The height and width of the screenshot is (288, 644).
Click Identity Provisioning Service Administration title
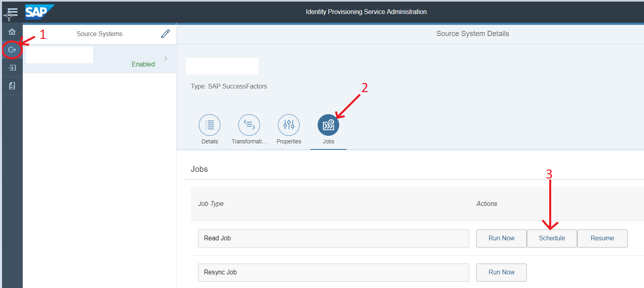[x=366, y=12]
